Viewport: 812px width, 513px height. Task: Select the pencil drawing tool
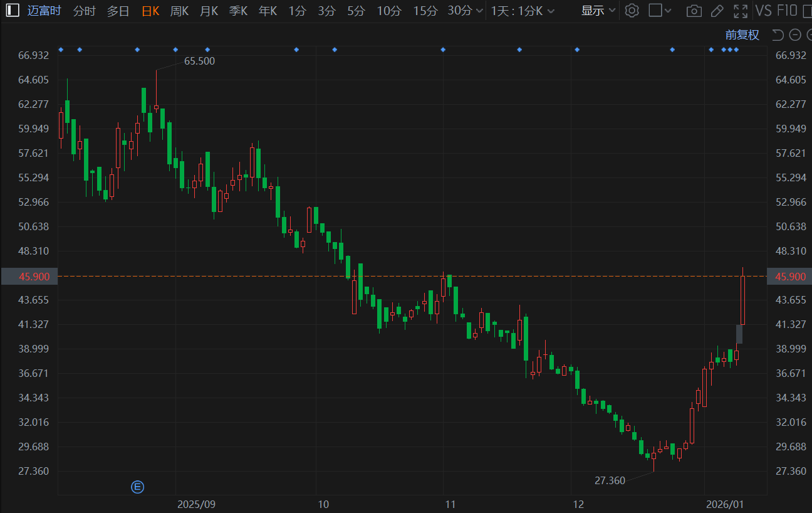click(x=717, y=11)
